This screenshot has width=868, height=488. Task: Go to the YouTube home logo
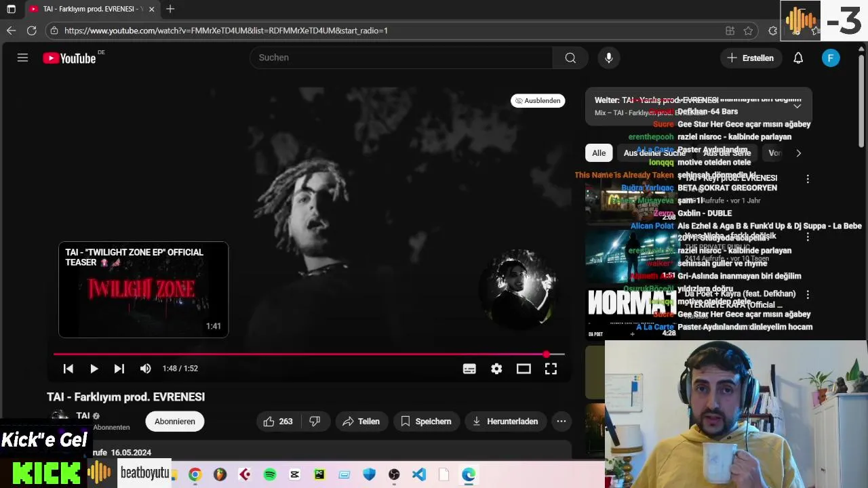(x=69, y=58)
